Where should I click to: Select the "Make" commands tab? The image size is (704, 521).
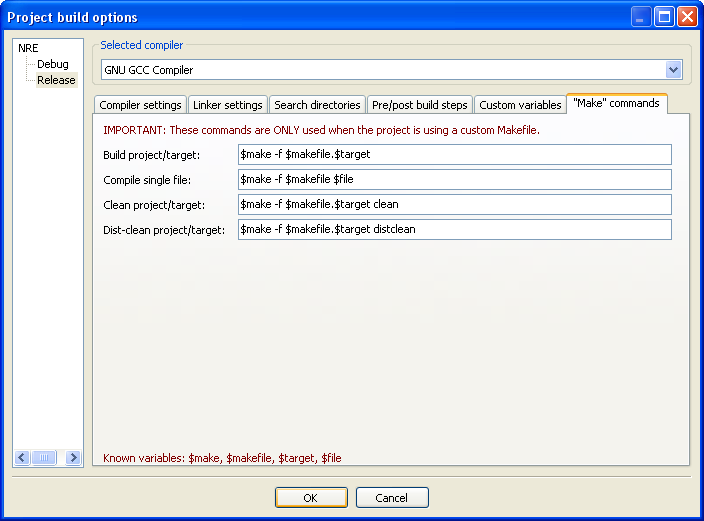click(x=616, y=104)
